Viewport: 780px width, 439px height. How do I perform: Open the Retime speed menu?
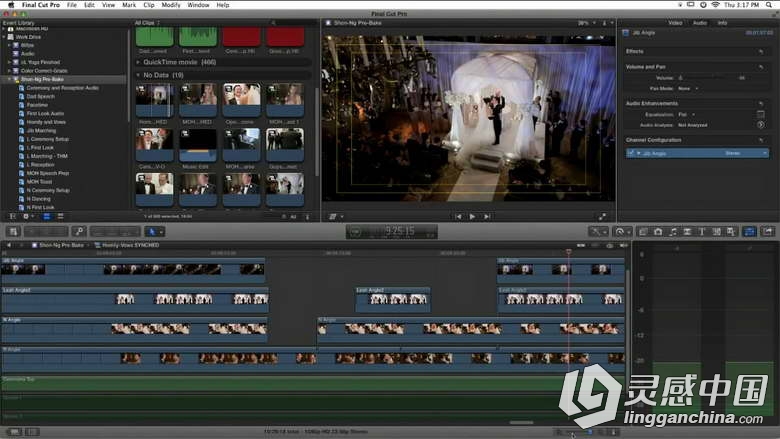(622, 232)
